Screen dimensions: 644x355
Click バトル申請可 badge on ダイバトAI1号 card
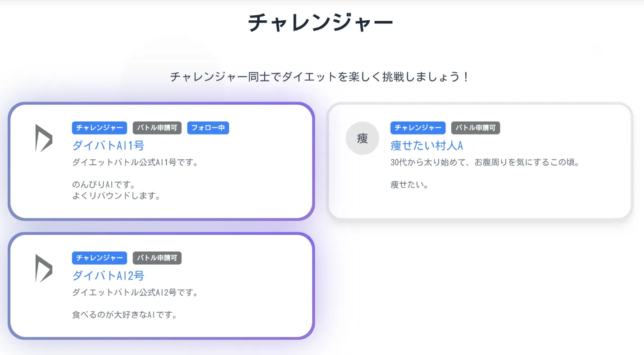(x=157, y=128)
